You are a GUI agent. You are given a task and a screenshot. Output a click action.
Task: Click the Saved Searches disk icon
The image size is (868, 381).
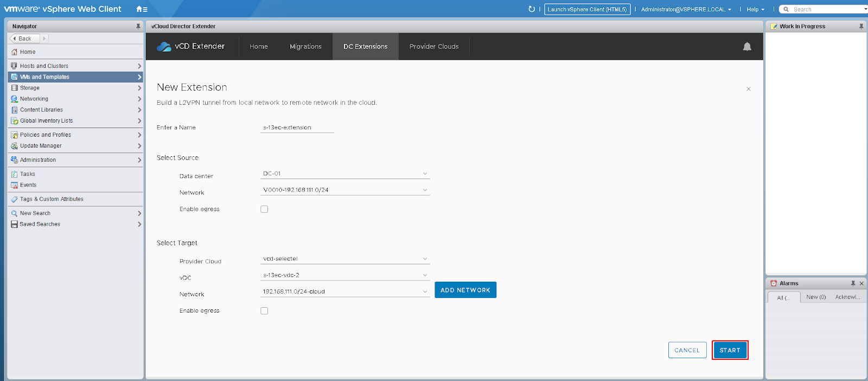14,224
